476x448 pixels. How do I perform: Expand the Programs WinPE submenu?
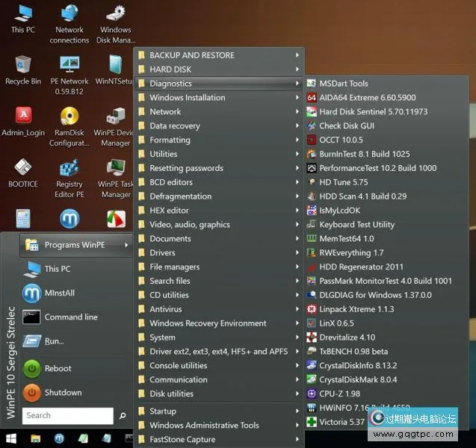75,245
